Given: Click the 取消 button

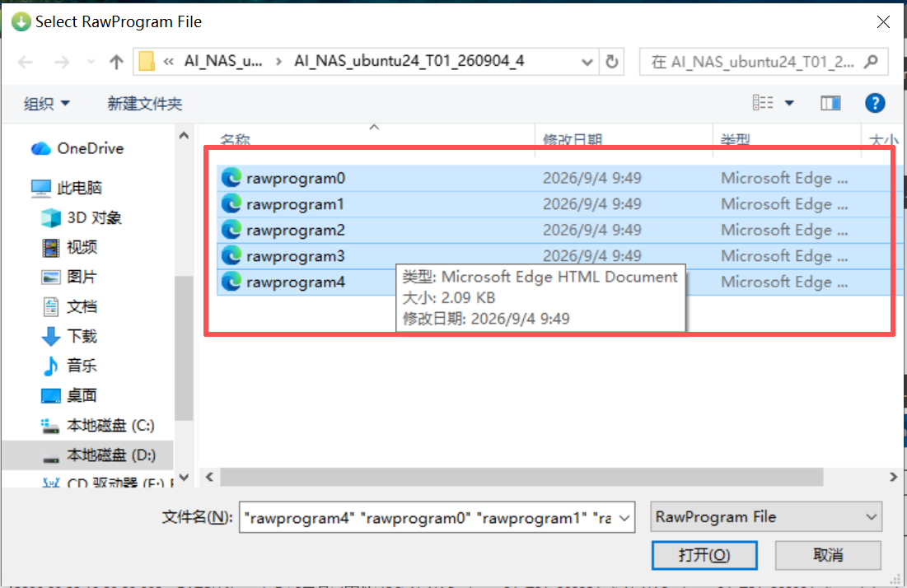Looking at the screenshot, I should pos(828,555).
